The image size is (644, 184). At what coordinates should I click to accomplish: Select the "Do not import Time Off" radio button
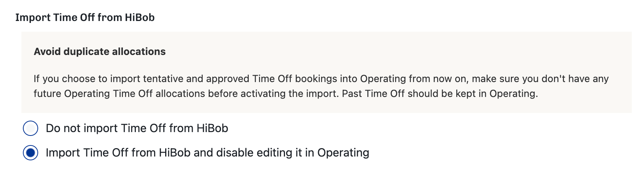[31, 128]
